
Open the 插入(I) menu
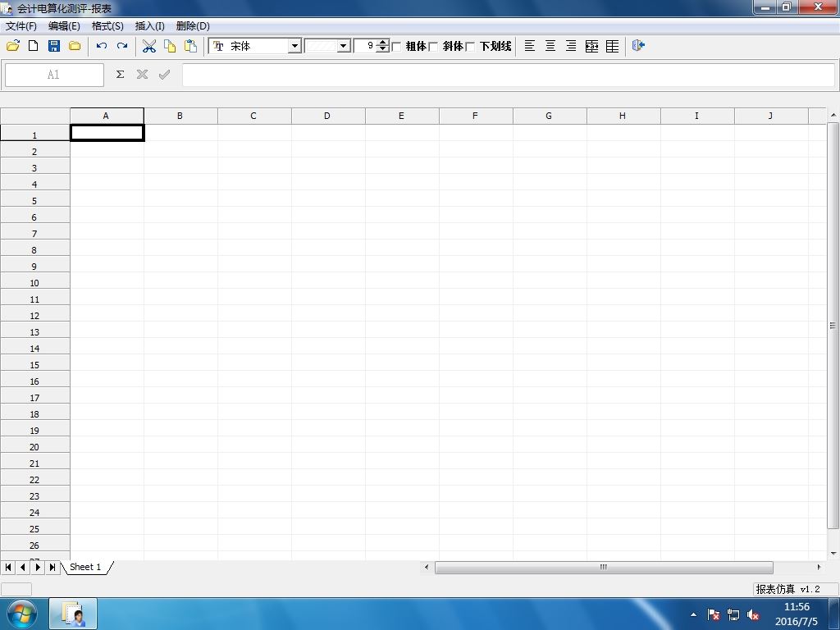(x=150, y=25)
